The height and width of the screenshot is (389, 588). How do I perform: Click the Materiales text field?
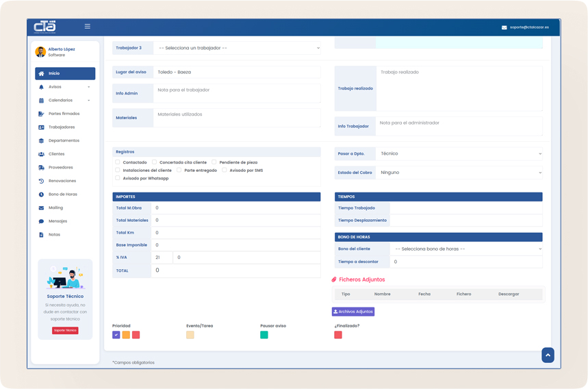237,118
